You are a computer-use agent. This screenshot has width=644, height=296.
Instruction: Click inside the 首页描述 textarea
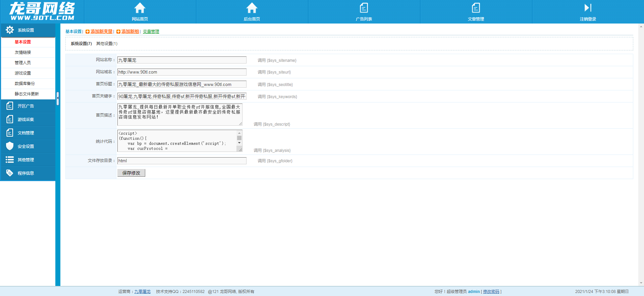[x=180, y=115]
